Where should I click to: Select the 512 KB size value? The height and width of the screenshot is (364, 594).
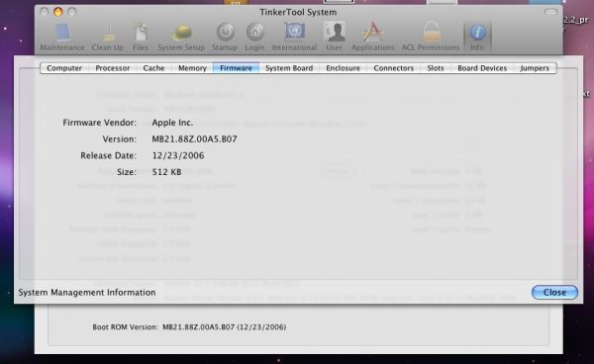(166, 172)
